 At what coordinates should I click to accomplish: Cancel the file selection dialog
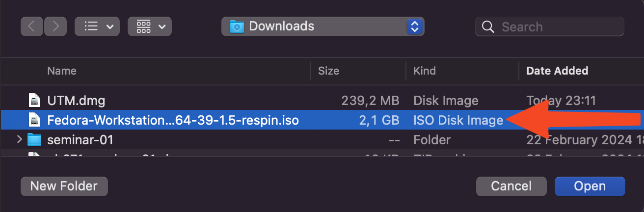(511, 186)
